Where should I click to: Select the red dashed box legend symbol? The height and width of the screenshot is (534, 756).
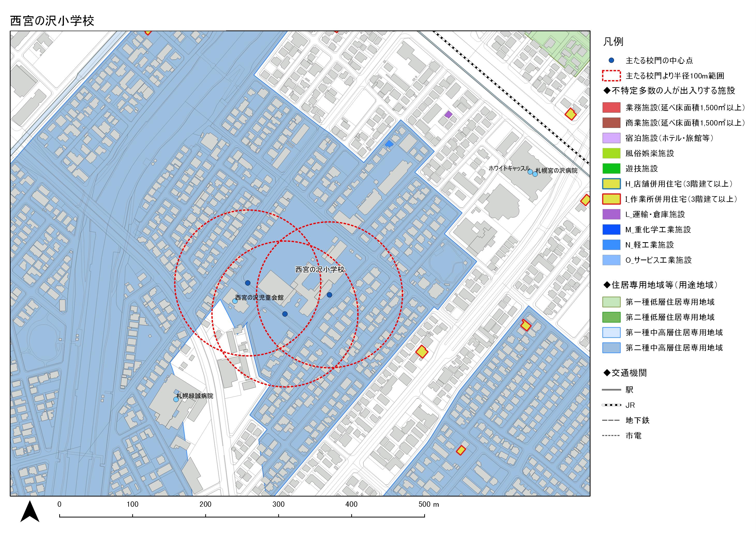(x=611, y=76)
